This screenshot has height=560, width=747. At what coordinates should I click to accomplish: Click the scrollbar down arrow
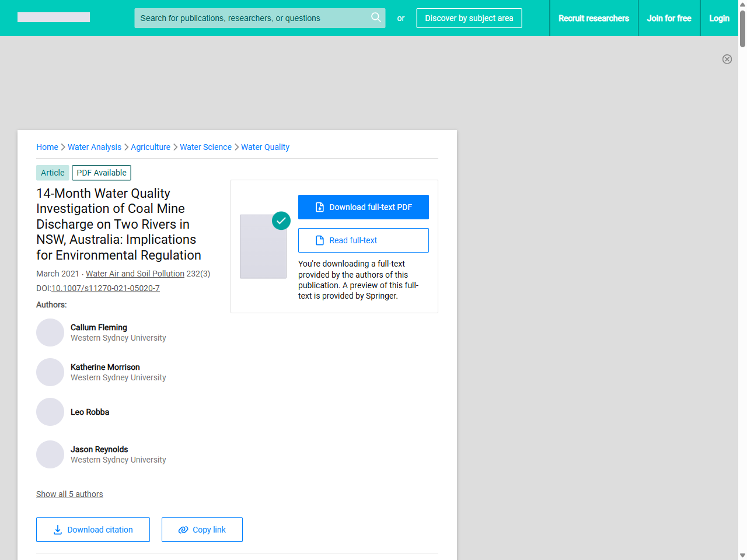point(742,555)
